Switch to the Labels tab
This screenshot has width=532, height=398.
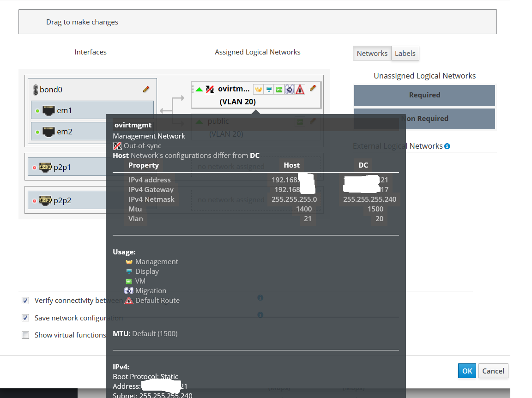coord(405,54)
